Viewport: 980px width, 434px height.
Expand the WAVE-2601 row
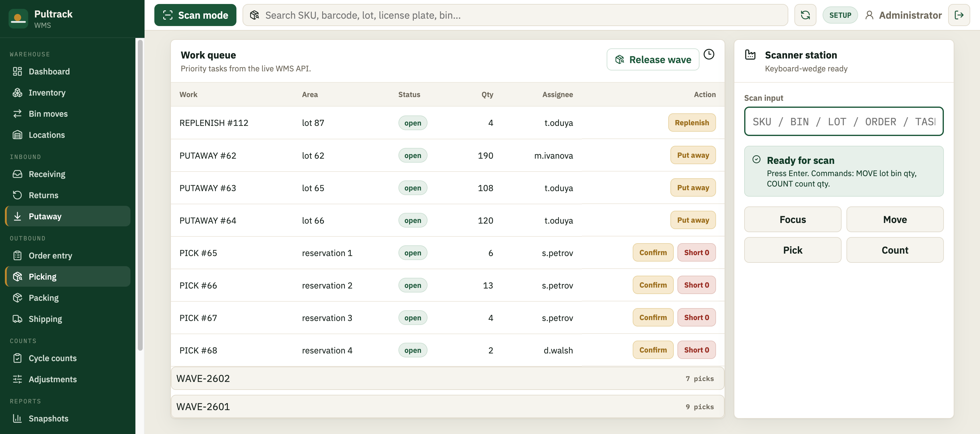click(447, 407)
